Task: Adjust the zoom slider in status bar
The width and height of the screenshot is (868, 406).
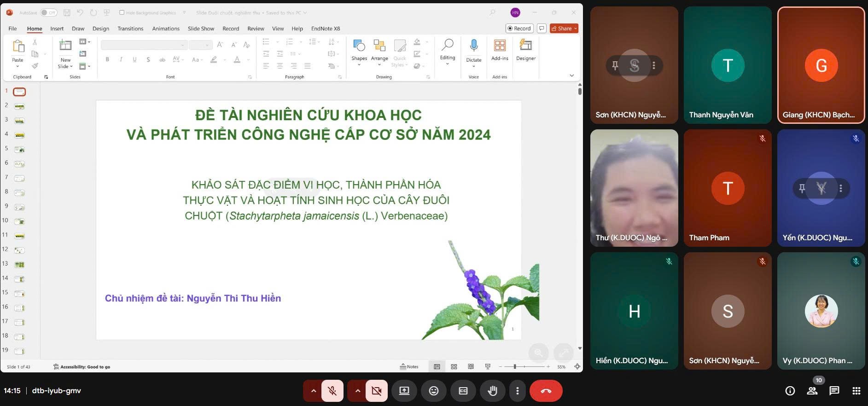Action: tap(515, 367)
